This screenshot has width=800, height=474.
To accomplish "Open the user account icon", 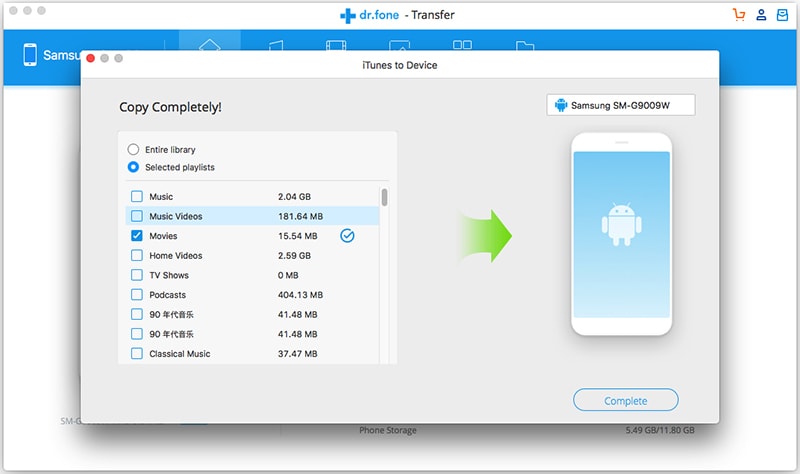I will point(761,15).
